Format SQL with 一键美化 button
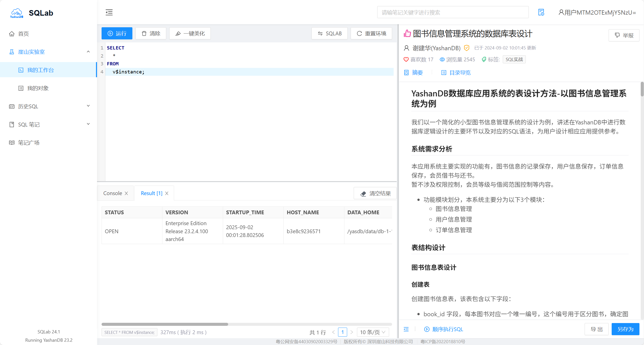Viewport: 644px width, 345px height. pos(190,33)
